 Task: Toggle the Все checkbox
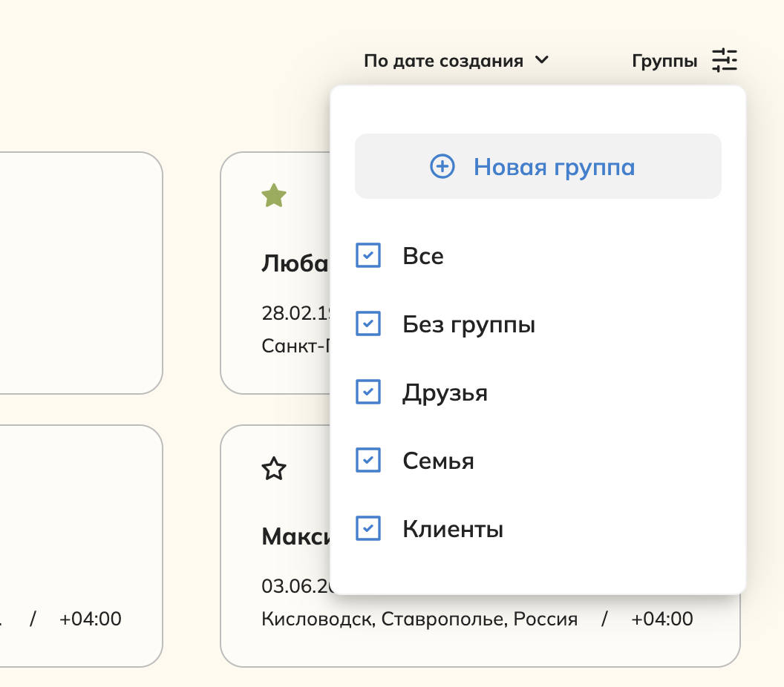click(368, 255)
